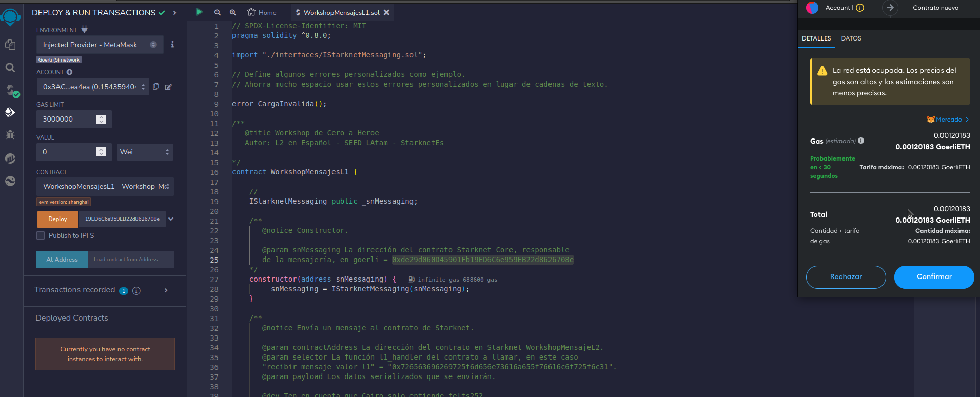This screenshot has height=397, width=980.
Task: Collapse the Deploy & Run panel arrow
Action: click(175, 13)
